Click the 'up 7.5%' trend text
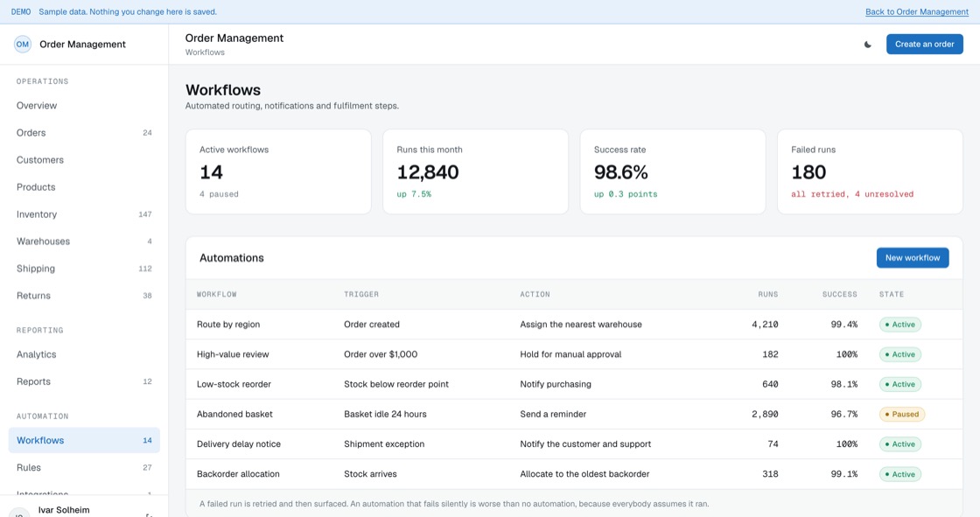The image size is (980, 517). [x=414, y=194]
